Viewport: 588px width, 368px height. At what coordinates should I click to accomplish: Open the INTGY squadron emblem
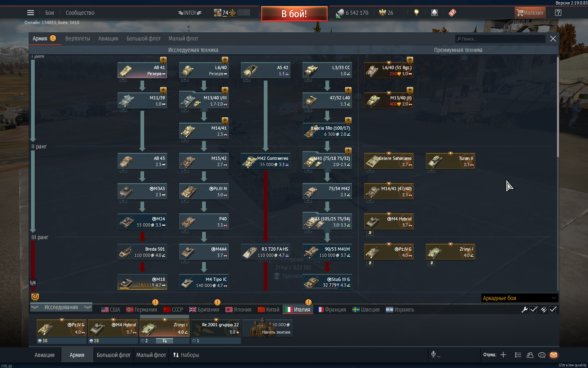coord(190,13)
